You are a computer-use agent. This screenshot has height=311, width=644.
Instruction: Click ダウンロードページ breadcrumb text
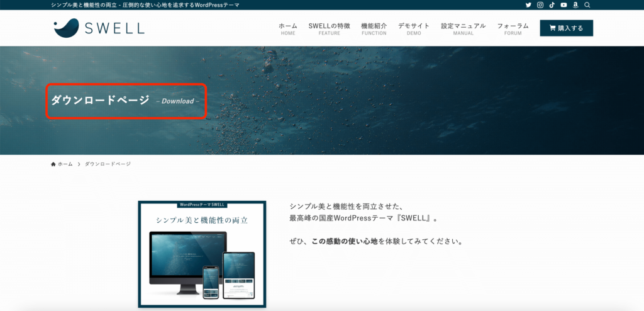[x=108, y=164]
